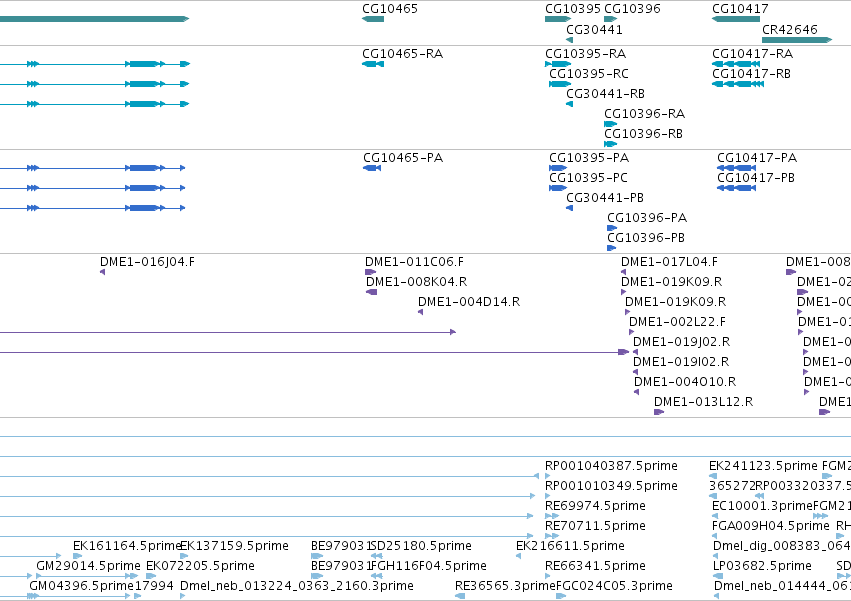
Task: Select EST SD25180.5prime label
Action: [x=421, y=547]
